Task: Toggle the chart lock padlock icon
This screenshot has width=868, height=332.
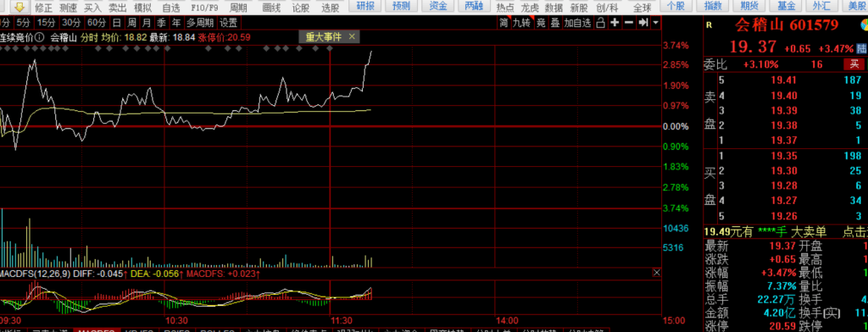Action: [x=601, y=23]
